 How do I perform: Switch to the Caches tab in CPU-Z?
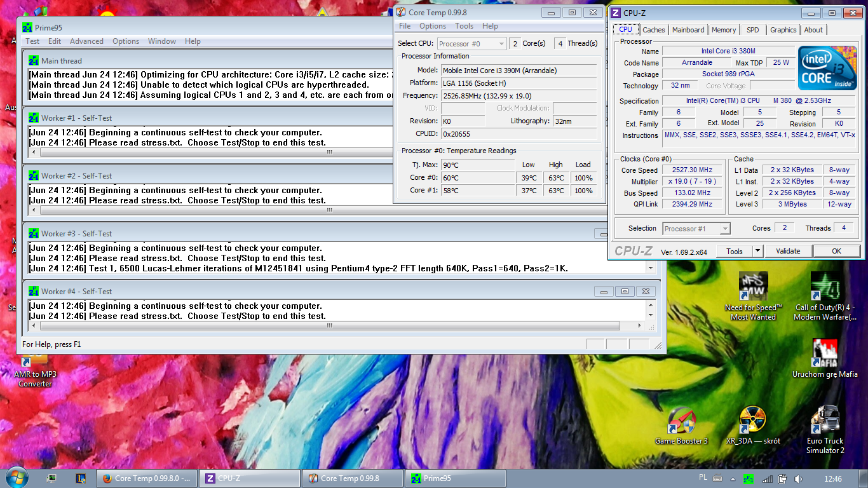click(653, 30)
